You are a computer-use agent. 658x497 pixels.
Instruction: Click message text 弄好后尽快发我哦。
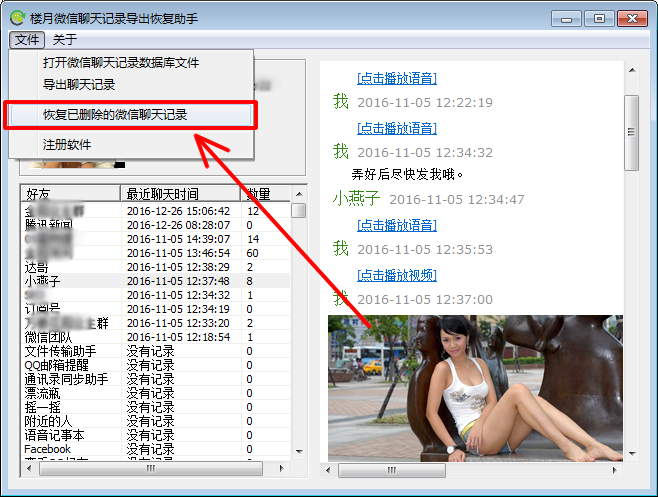click(x=407, y=174)
